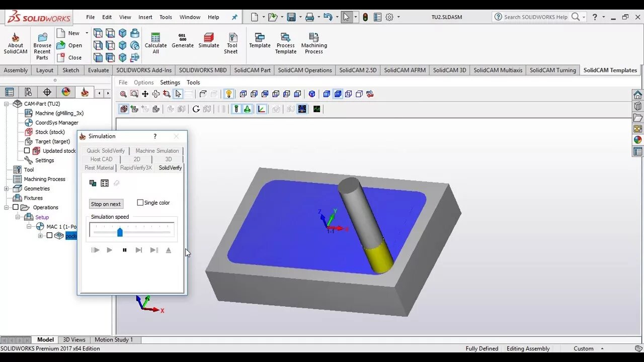Toggle the Operations checkbox

16,207
